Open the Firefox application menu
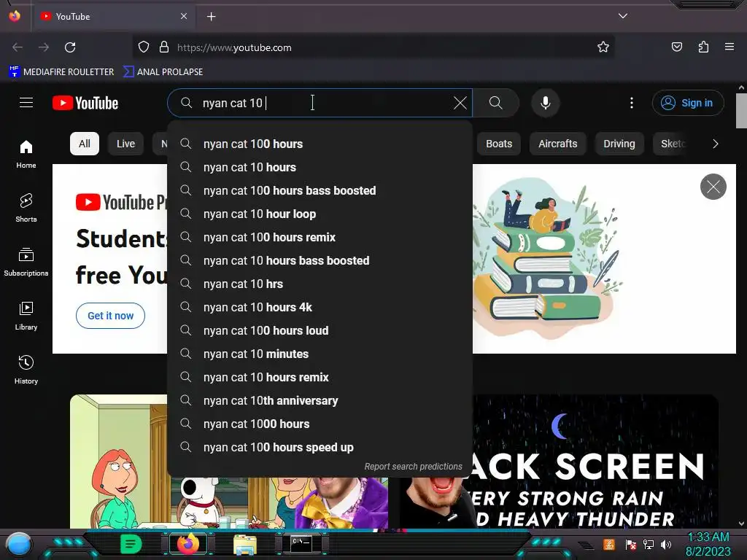Screen dimensions: 747x560 [729, 47]
